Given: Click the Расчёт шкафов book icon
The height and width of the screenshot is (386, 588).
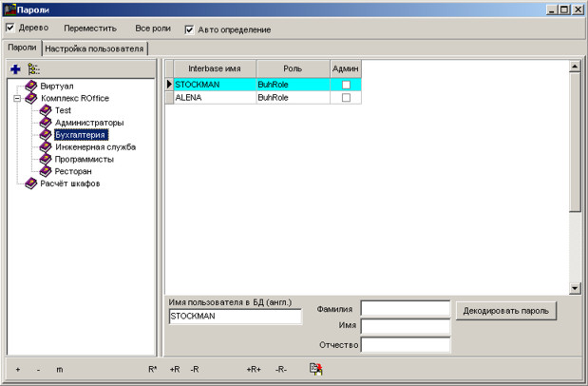Looking at the screenshot, I should tap(31, 183).
